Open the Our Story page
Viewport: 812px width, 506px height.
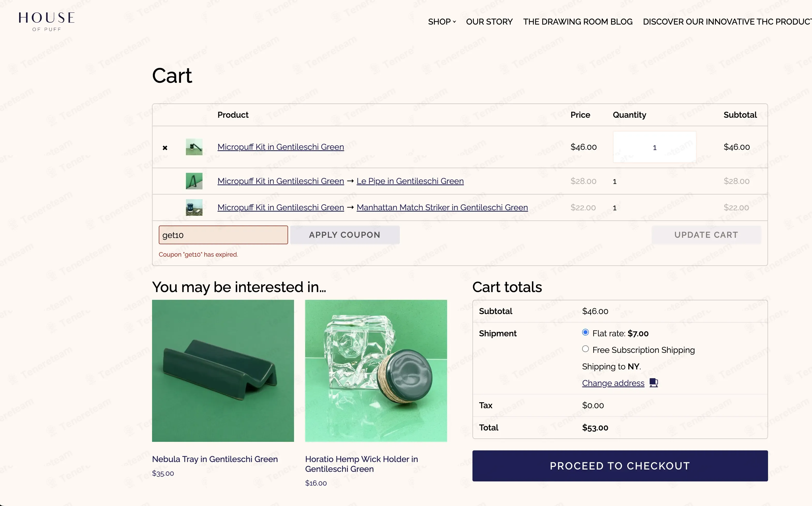click(489, 22)
